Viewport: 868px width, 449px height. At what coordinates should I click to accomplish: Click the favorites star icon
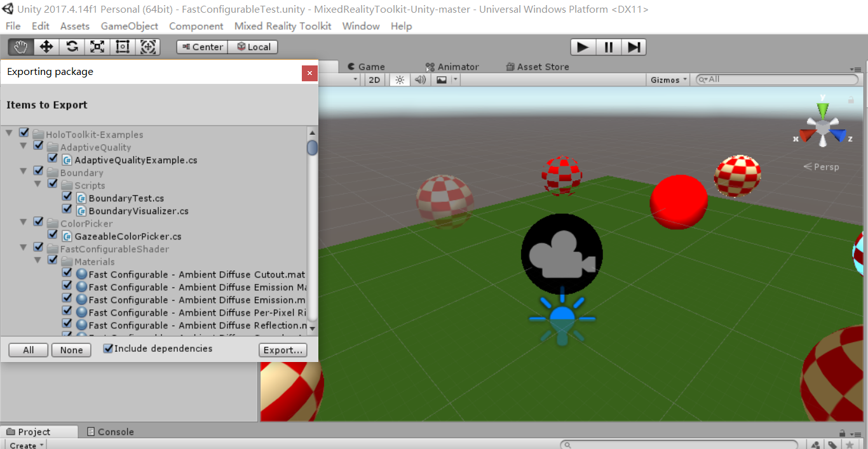click(x=850, y=445)
